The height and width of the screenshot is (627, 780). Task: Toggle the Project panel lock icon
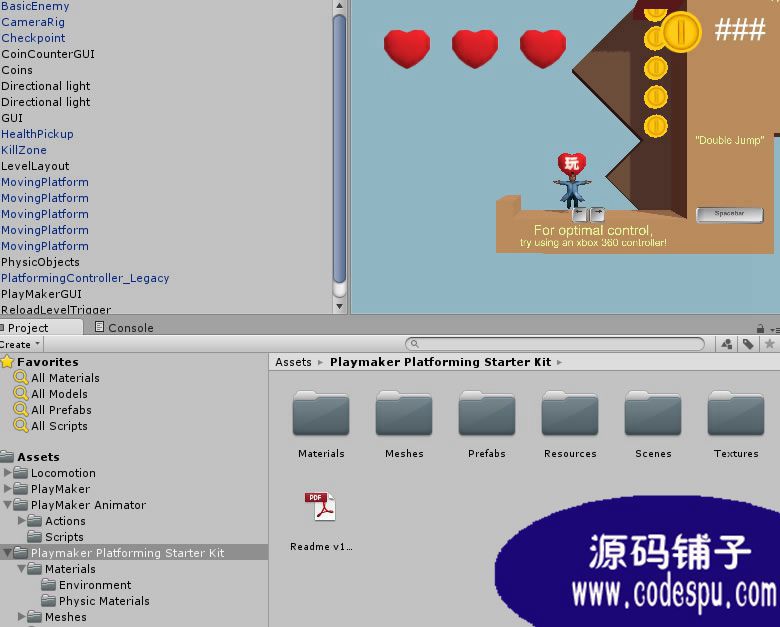[x=760, y=328]
